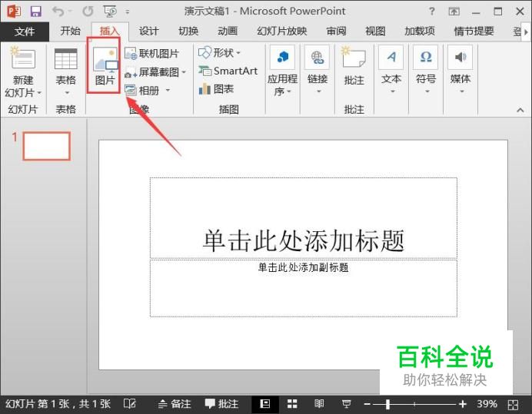Click 联机图片 (Online Pictures)
This screenshot has height=414, width=532.
[x=151, y=53]
